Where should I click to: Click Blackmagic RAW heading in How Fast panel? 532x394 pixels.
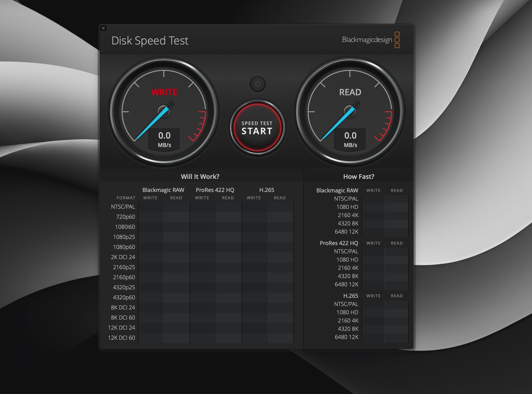point(337,190)
